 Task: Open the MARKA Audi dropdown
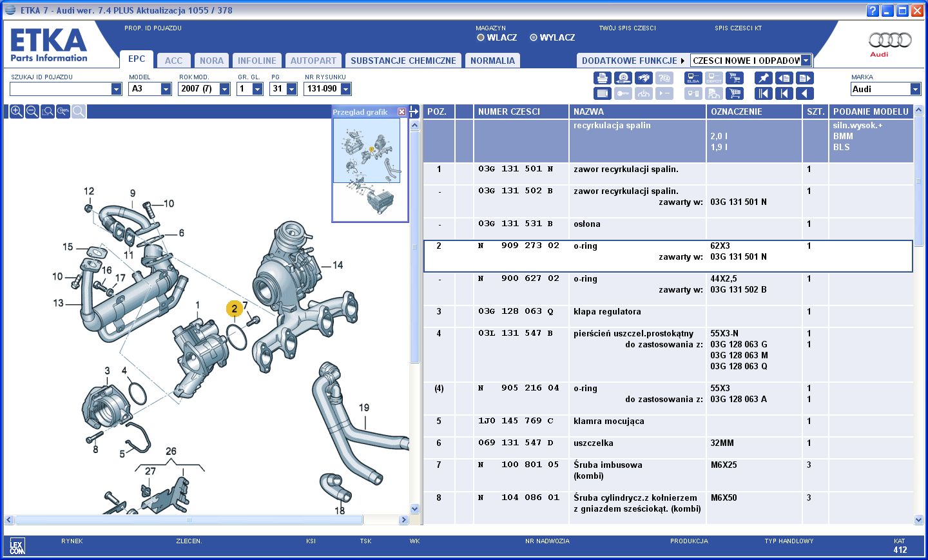pyautogui.click(x=915, y=89)
